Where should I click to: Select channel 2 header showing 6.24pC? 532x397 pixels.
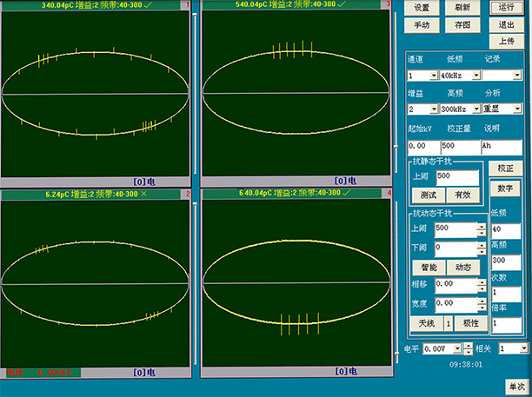(x=96, y=194)
